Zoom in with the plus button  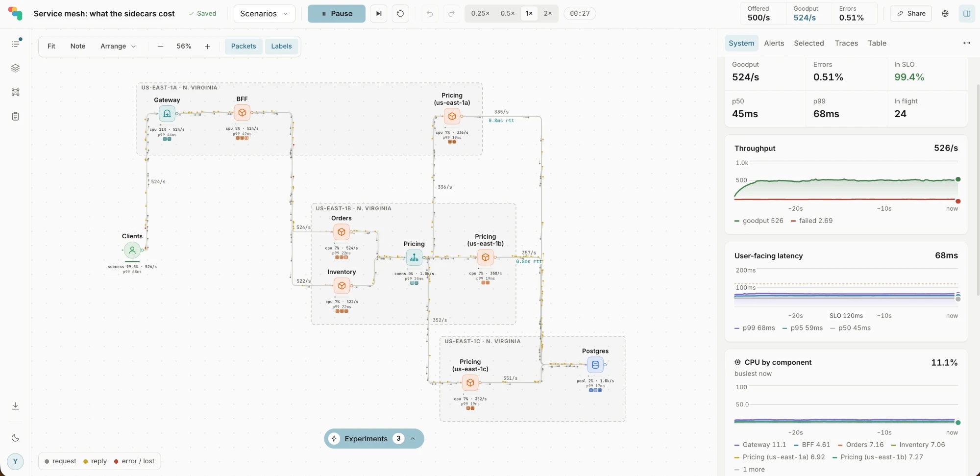207,46
